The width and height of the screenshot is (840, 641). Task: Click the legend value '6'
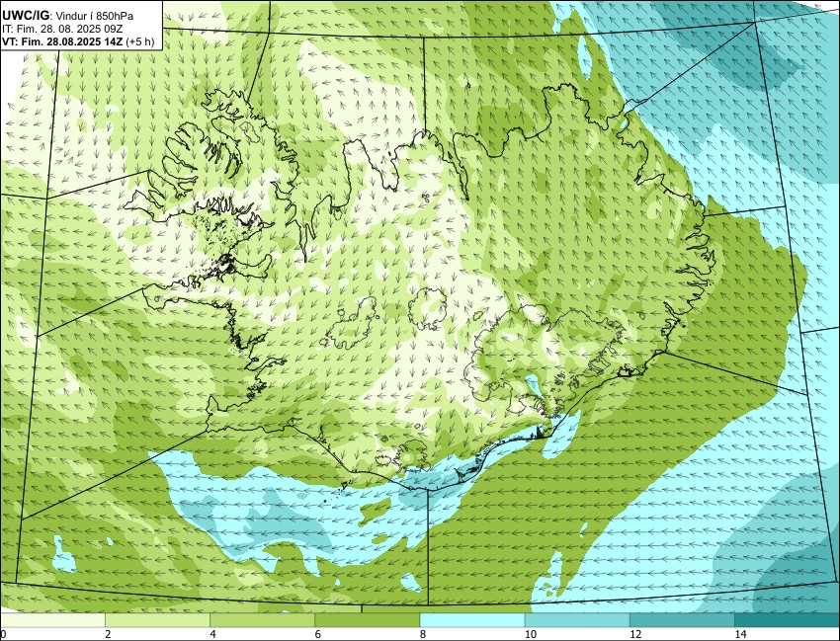pyautogui.click(x=318, y=634)
